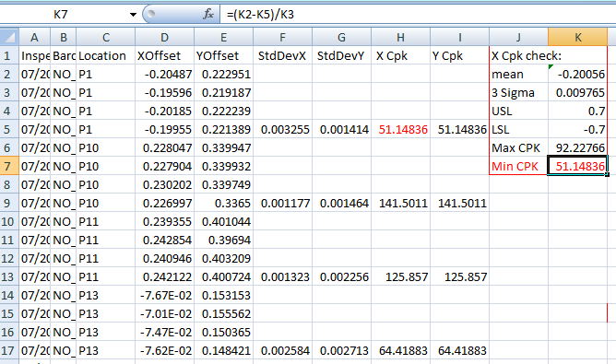
Task: Click XOffset value 0.228047
Action: [165, 148]
